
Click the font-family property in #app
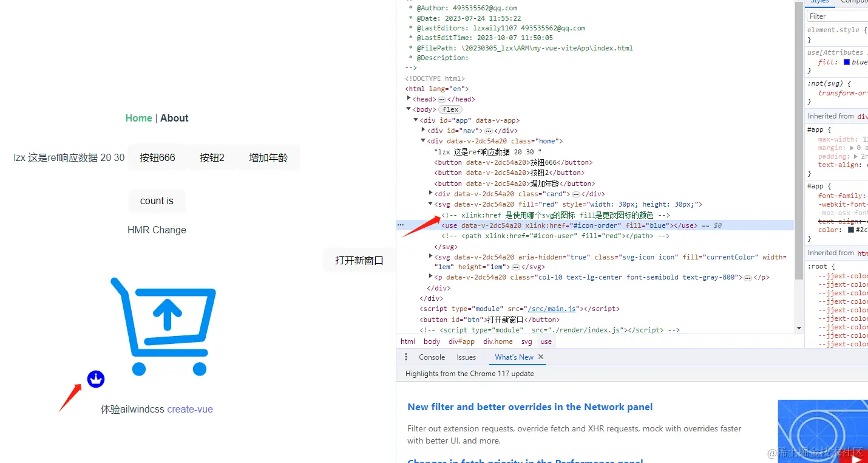pos(841,196)
